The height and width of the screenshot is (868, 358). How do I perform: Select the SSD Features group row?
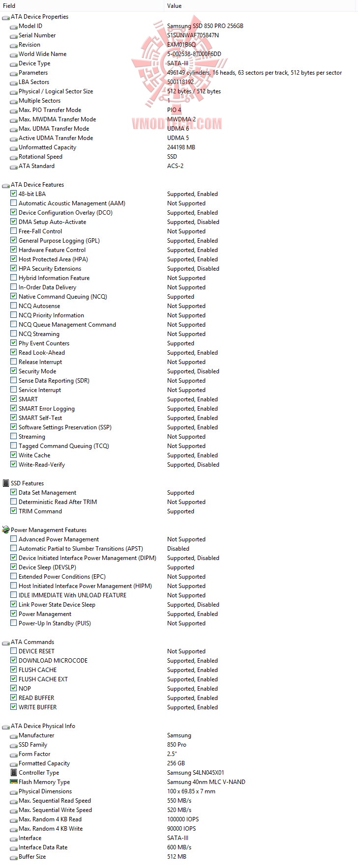[179, 483]
